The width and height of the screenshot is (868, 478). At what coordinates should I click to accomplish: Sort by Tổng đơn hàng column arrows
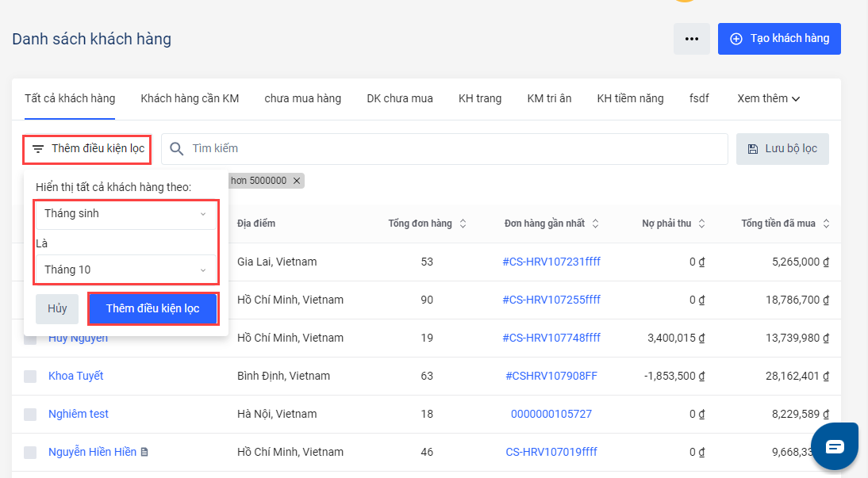[463, 224]
